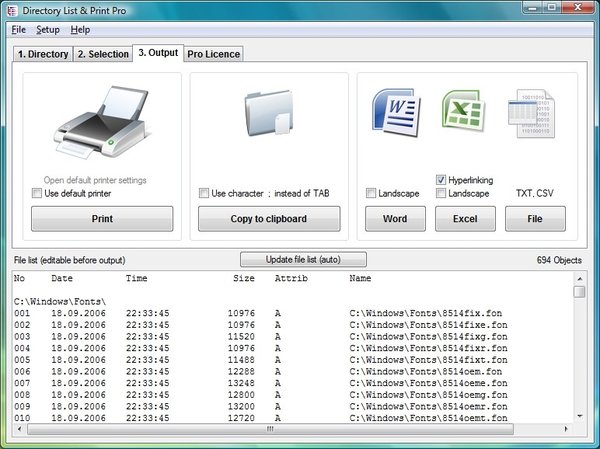Click the vertical scrollbar up arrow
The image size is (600, 449).
pyautogui.click(x=579, y=277)
